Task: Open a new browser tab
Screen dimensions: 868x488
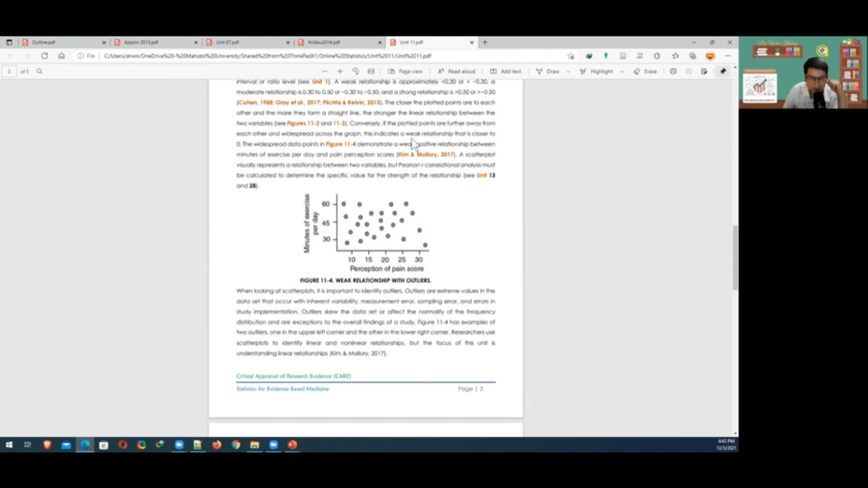Action: 485,42
